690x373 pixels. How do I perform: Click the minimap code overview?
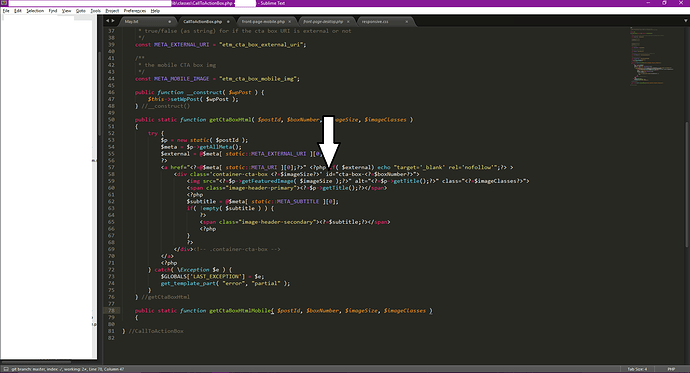[653, 56]
